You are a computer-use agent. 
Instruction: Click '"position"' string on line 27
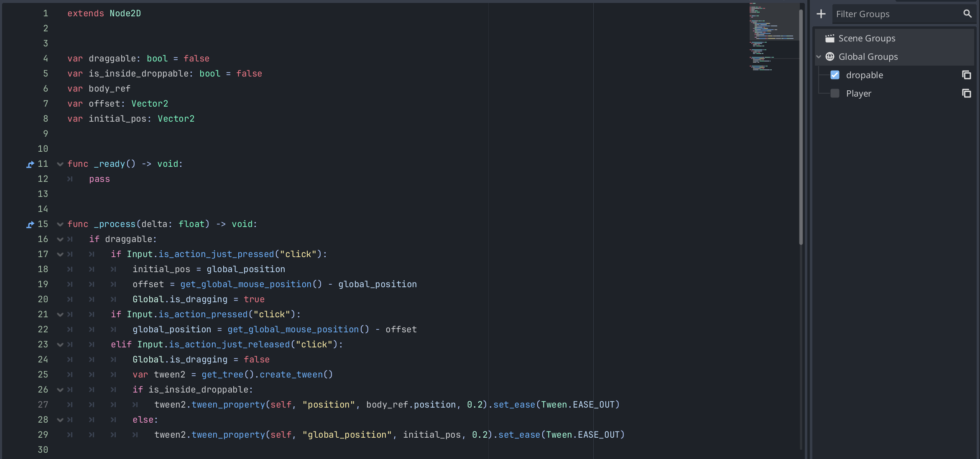pyautogui.click(x=329, y=405)
